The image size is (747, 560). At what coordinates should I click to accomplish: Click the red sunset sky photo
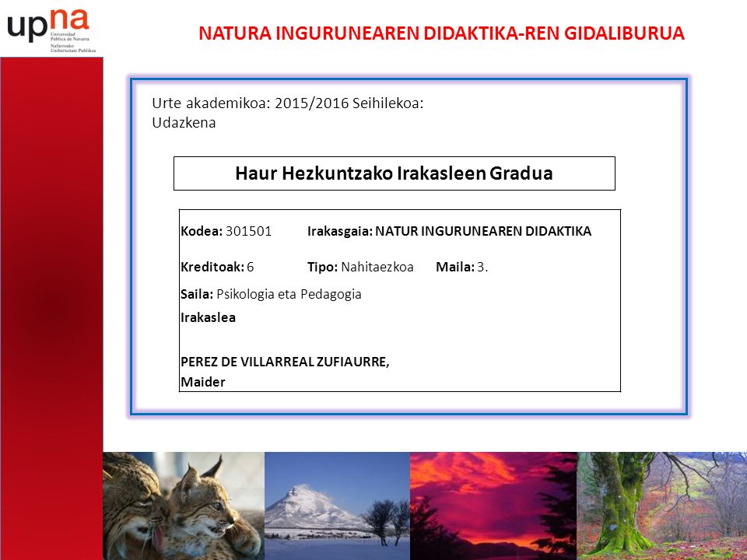click(x=493, y=506)
